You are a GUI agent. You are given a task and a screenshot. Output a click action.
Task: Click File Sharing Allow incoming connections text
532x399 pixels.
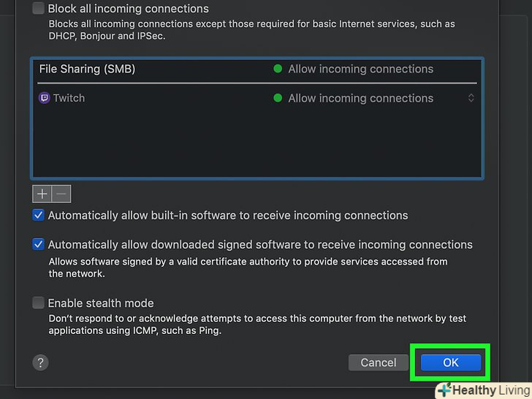[x=360, y=69]
